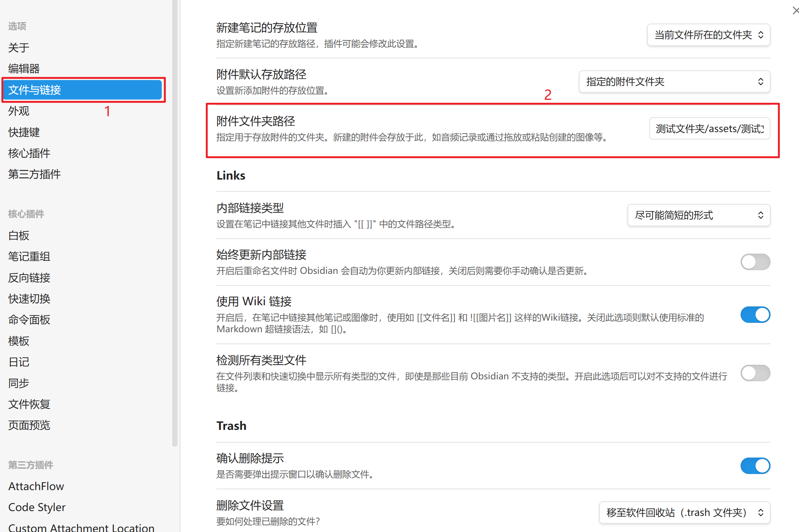Disable 使用 Wiki 链接 toggle
This screenshot has width=799, height=532.
click(x=755, y=315)
